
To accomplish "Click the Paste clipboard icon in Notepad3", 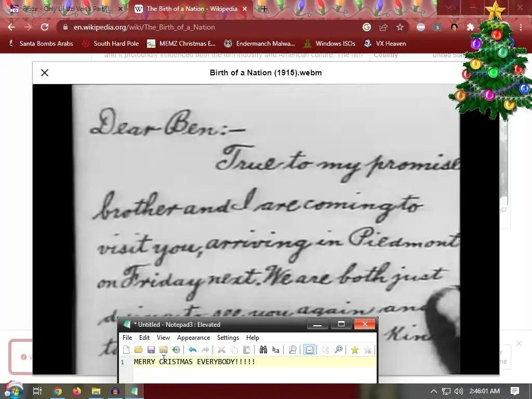I will tap(247, 350).
